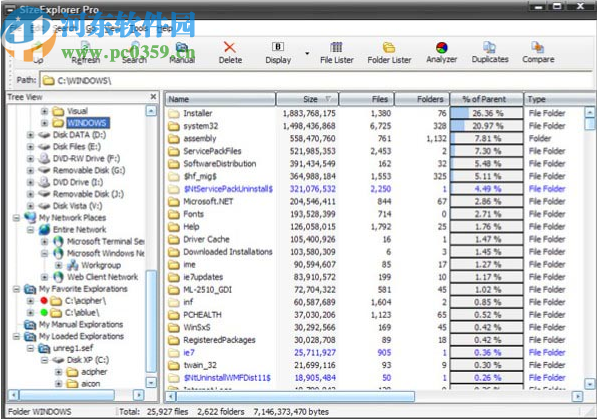Image resolution: width=597 pixels, height=419 pixels.
Task: Open the Duplicates finder
Action: tap(490, 53)
